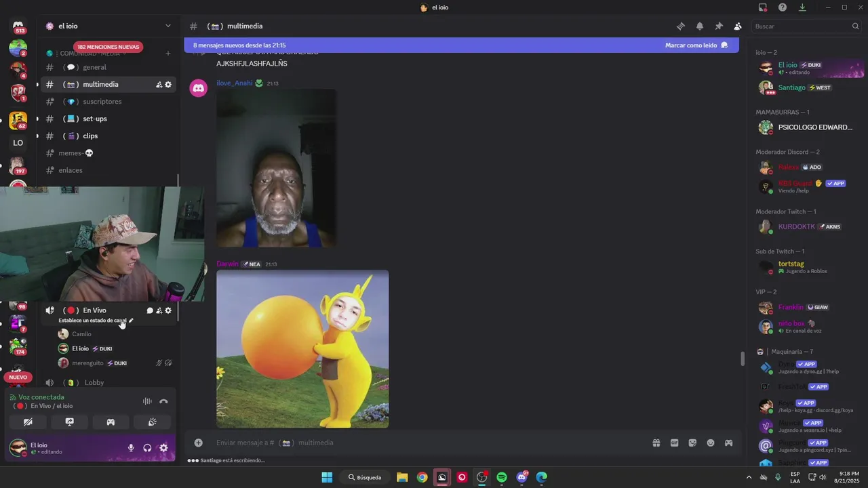The height and width of the screenshot is (488, 868).
Task: Show hidden system tray icons chevron
Action: pyautogui.click(x=749, y=477)
